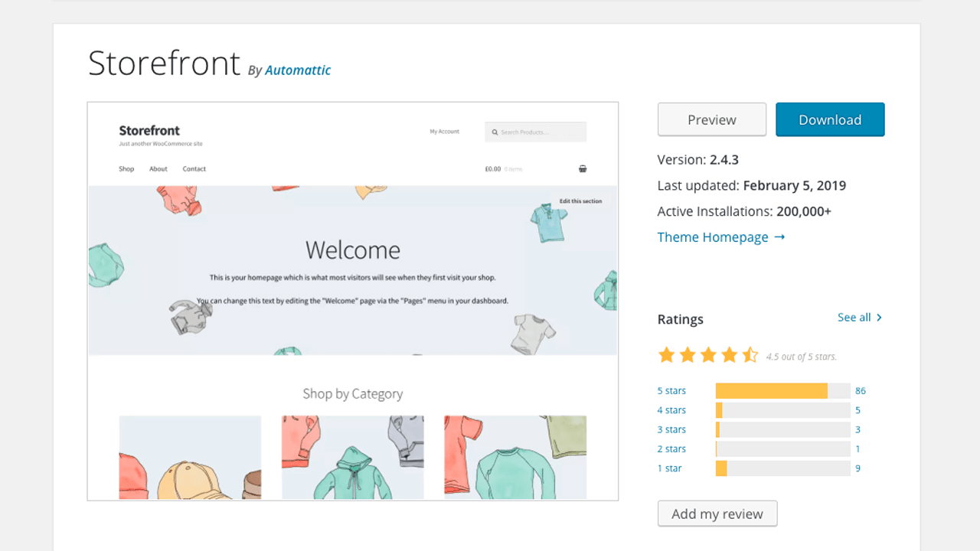980x551 pixels.
Task: Open the Theme Homepage link
Action: click(x=720, y=237)
